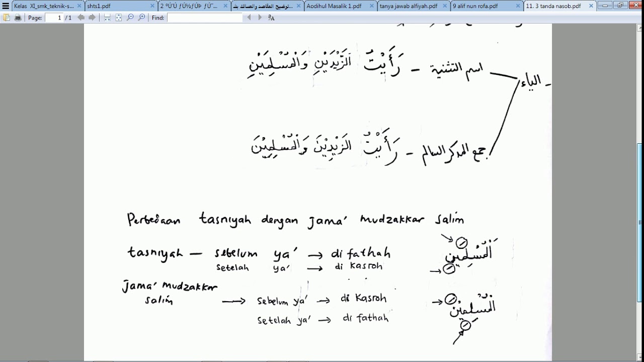644x362 pixels.
Task: Select the 11. 3 tanda nasob.pdf tab
Action: [559, 6]
